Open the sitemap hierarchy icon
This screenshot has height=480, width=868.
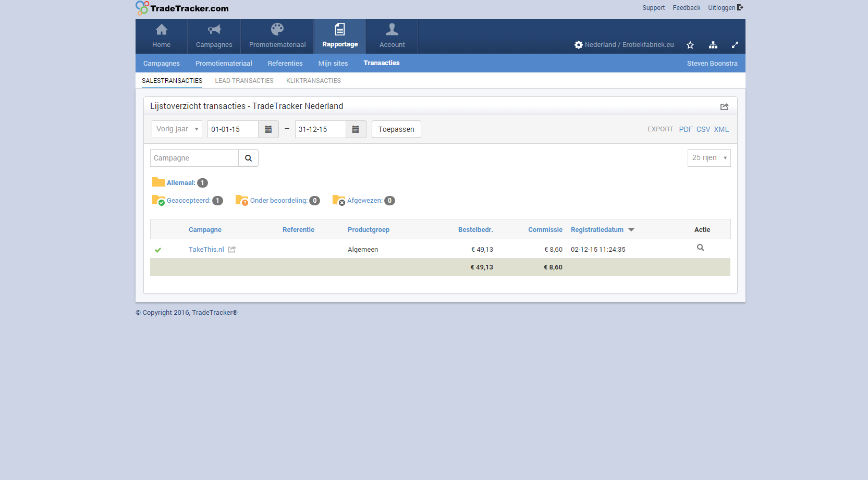713,45
